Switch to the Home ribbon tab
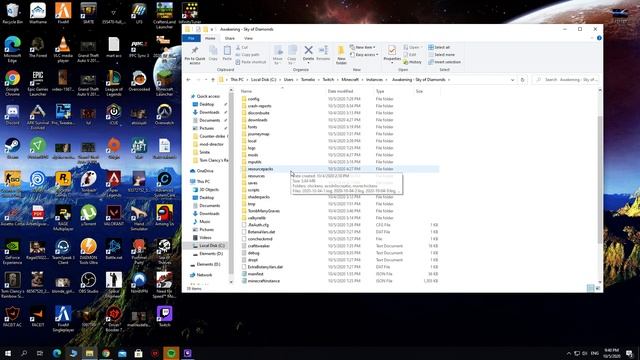The image size is (640, 360). click(210, 38)
